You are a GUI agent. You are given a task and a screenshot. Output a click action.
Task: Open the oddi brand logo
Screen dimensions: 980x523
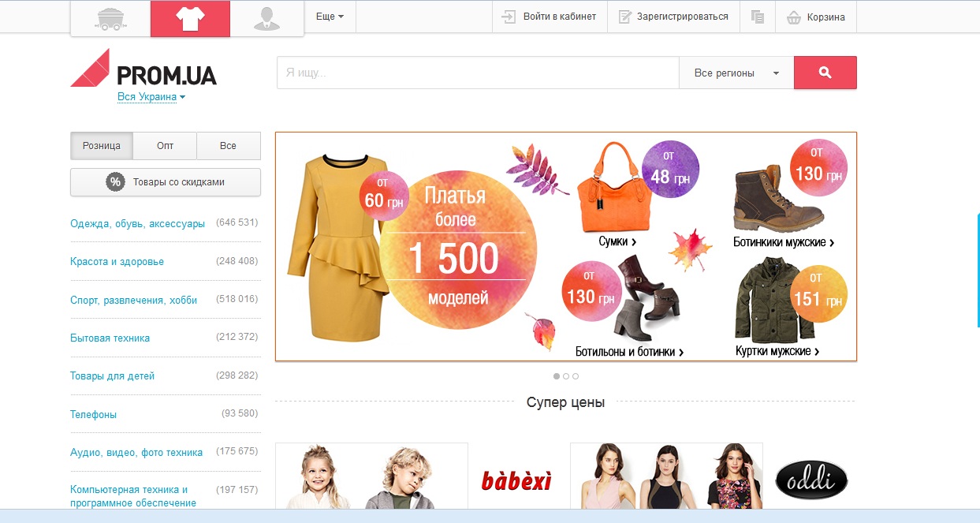click(x=811, y=480)
